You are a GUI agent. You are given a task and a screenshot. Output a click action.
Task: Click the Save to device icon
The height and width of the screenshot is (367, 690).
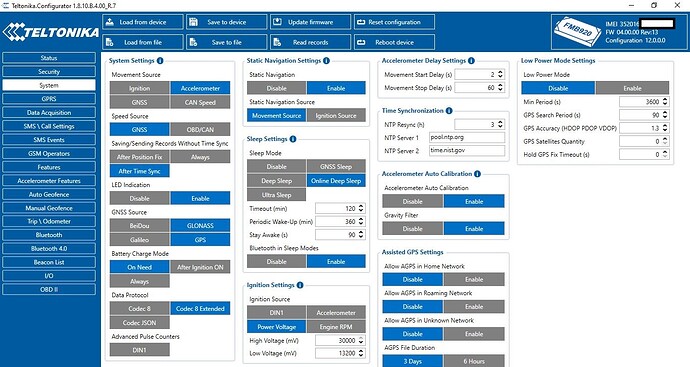pyautogui.click(x=193, y=22)
